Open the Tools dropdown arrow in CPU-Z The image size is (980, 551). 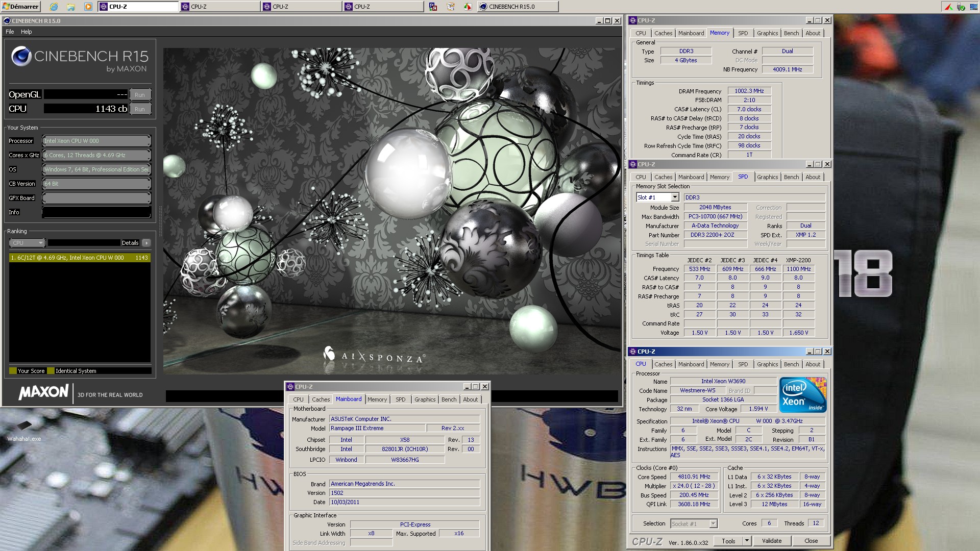click(747, 541)
